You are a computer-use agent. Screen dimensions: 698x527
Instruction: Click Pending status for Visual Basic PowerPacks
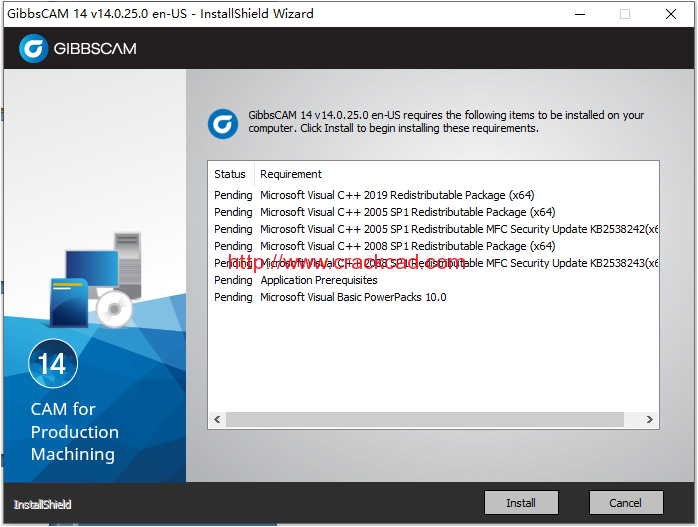tap(233, 297)
